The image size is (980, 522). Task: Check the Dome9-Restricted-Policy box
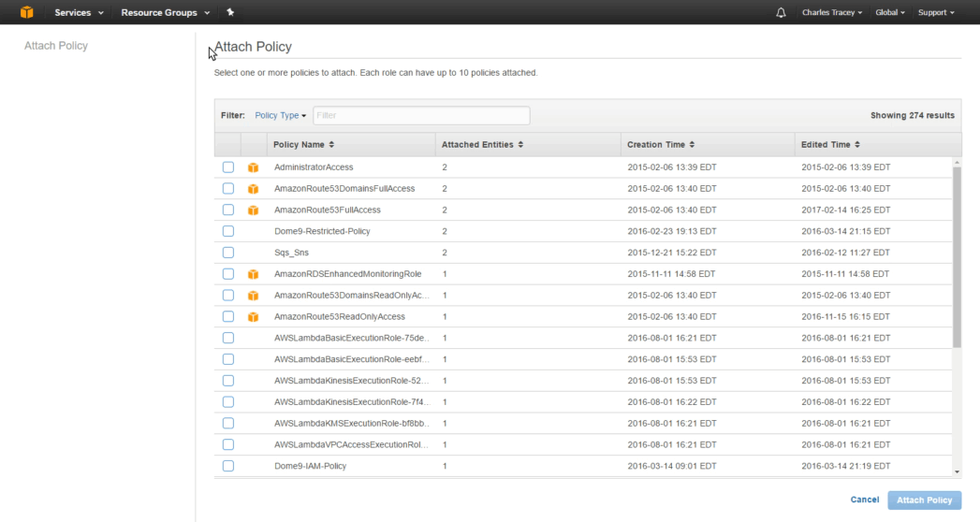(x=228, y=231)
